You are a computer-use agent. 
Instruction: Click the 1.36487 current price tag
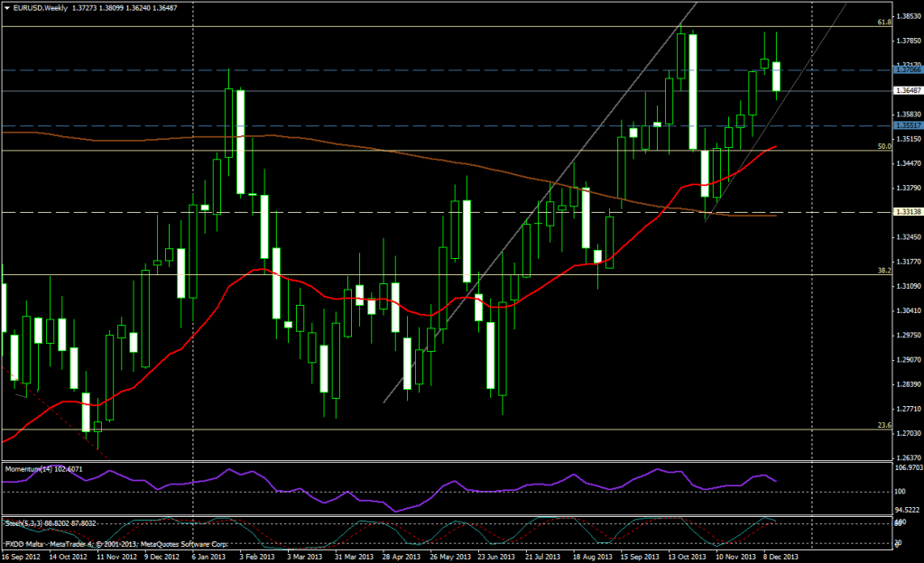pyautogui.click(x=906, y=90)
